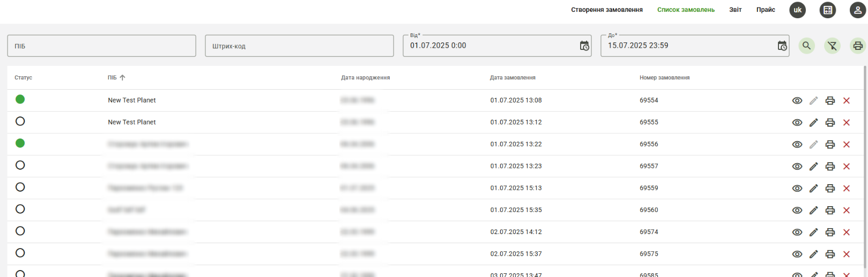Print order 69554
Screen dimensions: 868x277
[x=830, y=100]
